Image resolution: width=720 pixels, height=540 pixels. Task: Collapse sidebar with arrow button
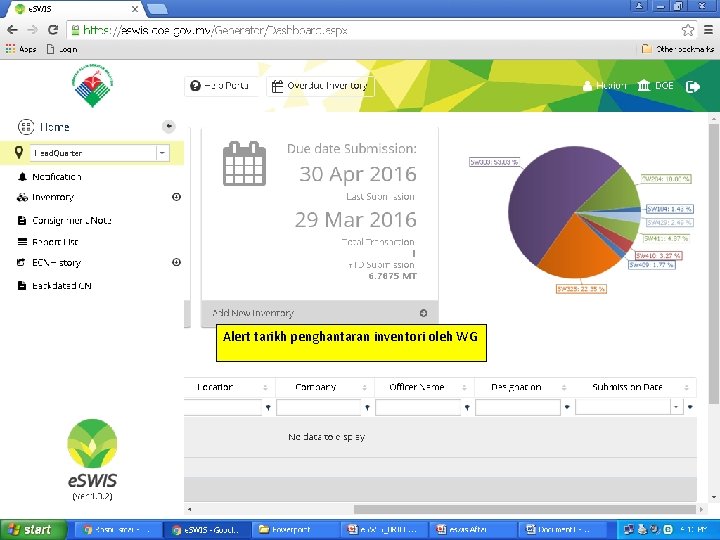click(x=169, y=126)
